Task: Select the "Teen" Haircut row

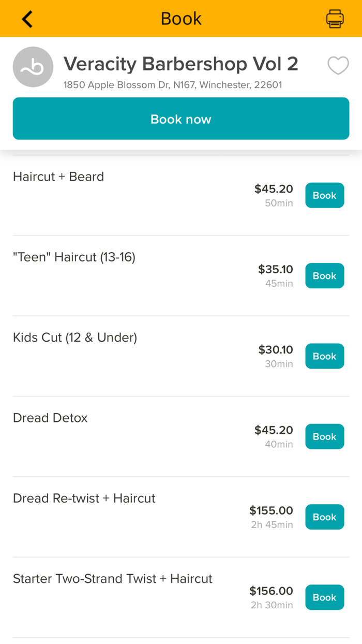Action: 74,257
